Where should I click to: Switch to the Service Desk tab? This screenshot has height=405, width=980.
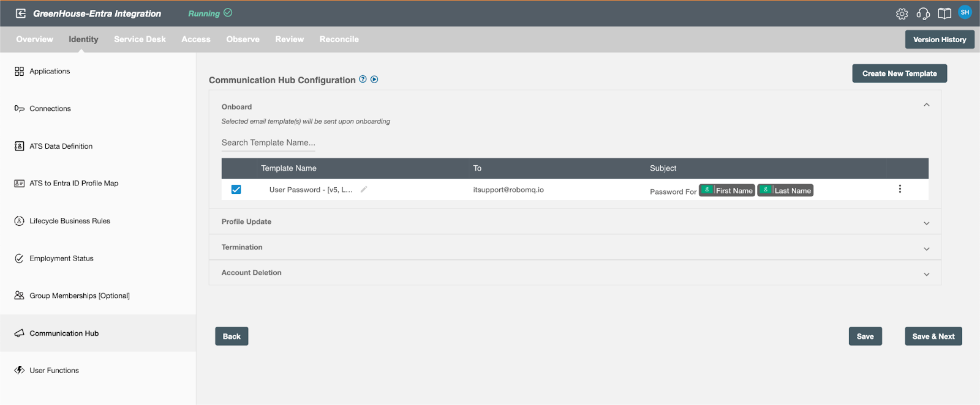tap(140, 39)
